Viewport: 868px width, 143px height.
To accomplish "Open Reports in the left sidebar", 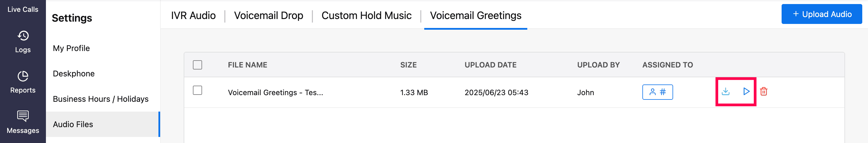I will coord(23,82).
